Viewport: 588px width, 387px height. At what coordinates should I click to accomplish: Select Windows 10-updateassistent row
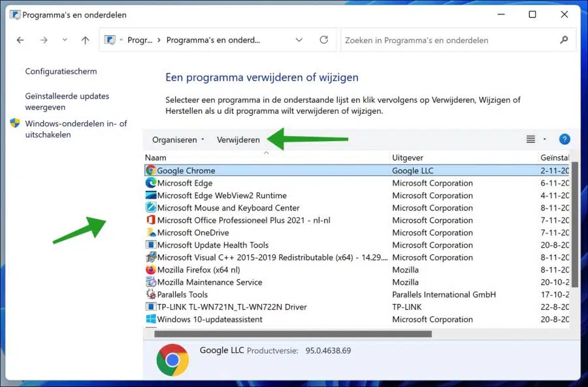tap(210, 319)
